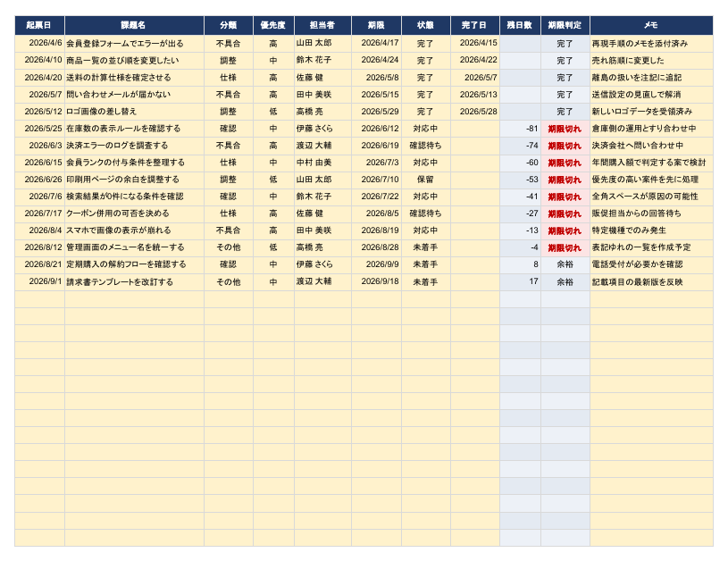Select the メモ column header
Viewport: 728px width, 561px height.
click(651, 25)
